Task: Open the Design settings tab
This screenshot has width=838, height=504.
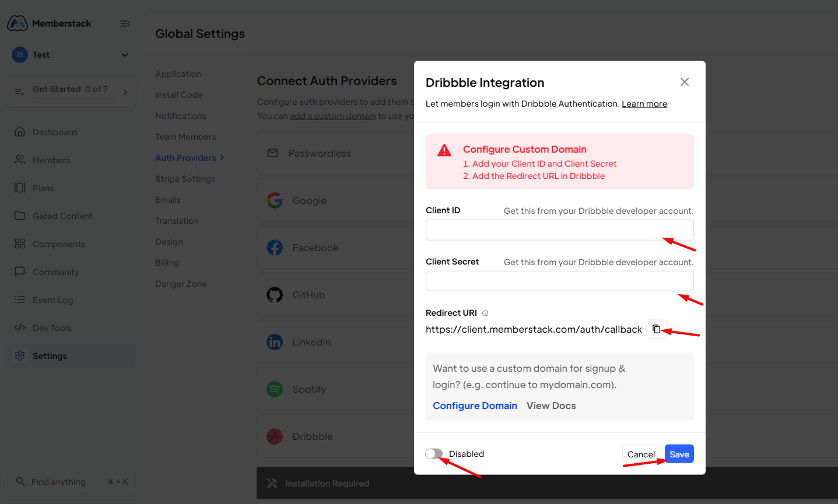Action: 169,242
